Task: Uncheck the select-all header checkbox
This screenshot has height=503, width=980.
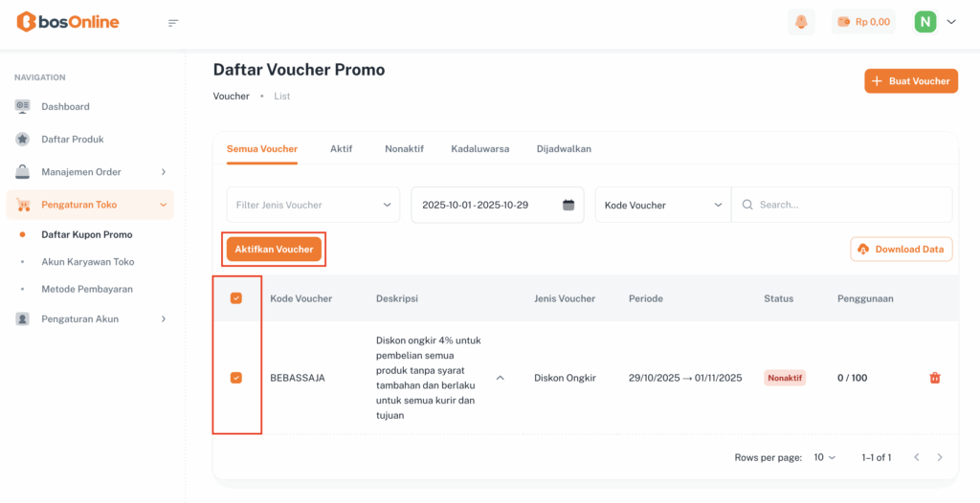Action: pos(236,298)
